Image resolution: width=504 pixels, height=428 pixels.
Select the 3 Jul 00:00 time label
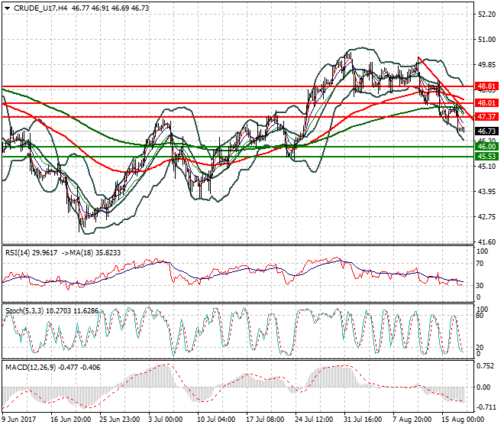point(166,420)
